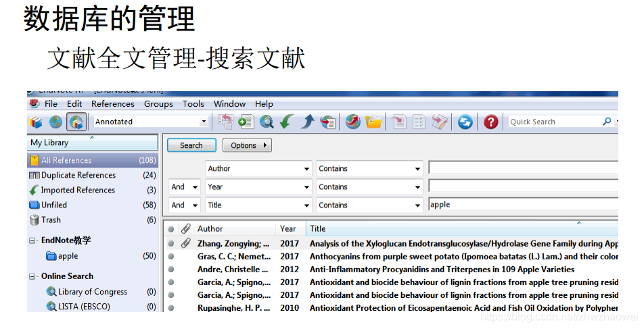Screen dimensions: 644x329
Task: Open the Title field dropdown
Action: [x=306, y=205]
